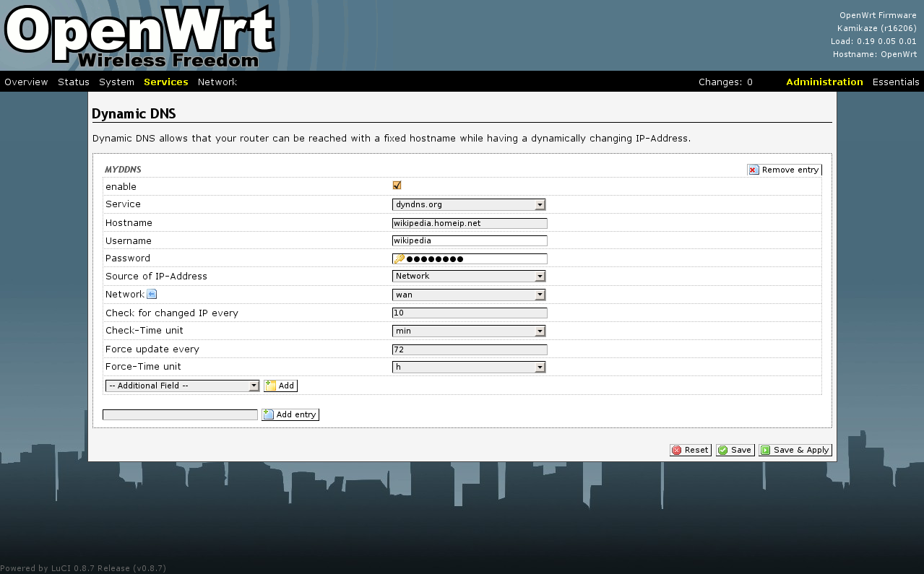Switch to Essentials mode
This screenshot has height=574, width=924.
[x=896, y=82]
